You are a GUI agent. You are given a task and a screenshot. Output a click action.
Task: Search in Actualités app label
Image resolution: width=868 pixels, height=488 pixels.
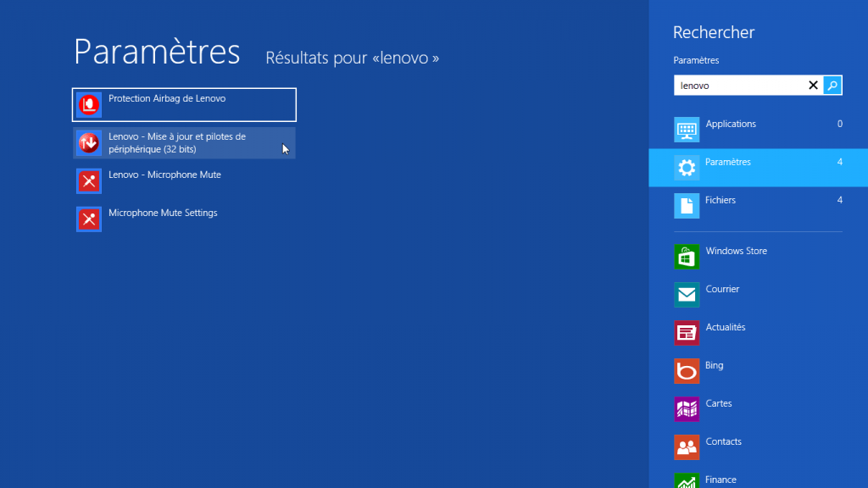pyautogui.click(x=726, y=328)
